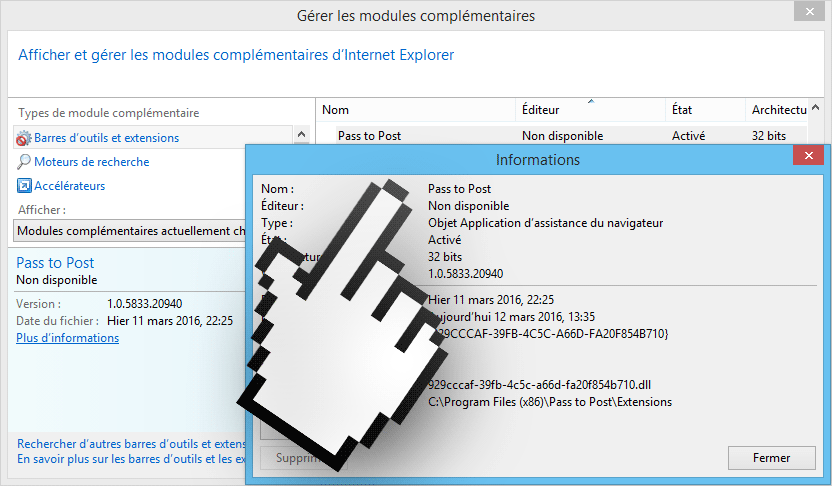Click the Activé state in Informations dialog
832x486 pixels.
(445, 240)
